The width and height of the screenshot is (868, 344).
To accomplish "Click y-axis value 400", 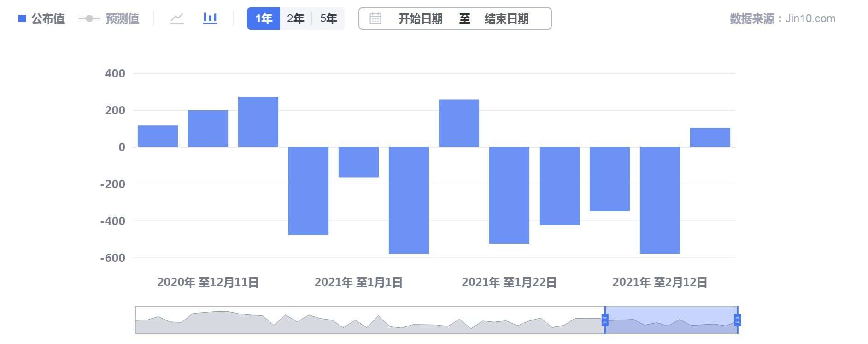I will tap(115, 73).
